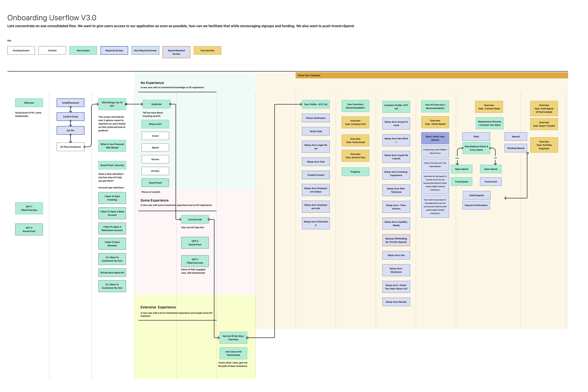
Task: Select the Existing Screen key box
Action: click(x=21, y=50)
